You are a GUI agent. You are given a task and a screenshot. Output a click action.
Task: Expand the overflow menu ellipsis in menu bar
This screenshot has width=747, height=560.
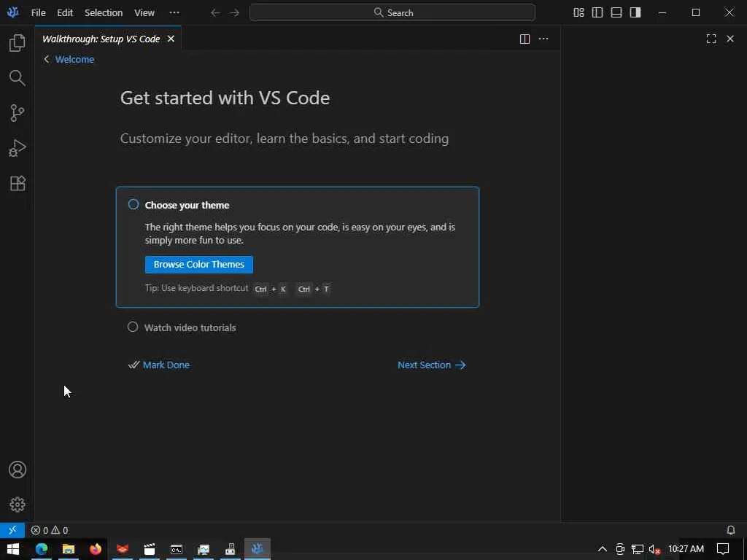[174, 13]
